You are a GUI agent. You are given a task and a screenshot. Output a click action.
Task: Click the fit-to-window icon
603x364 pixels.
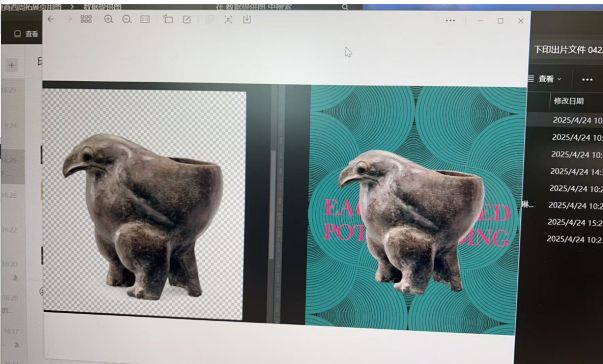point(228,20)
